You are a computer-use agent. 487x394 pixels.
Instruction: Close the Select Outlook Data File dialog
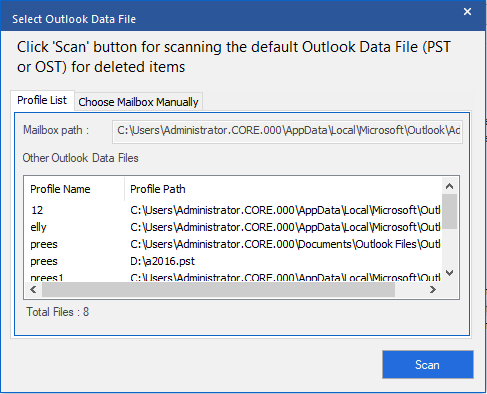pos(467,12)
